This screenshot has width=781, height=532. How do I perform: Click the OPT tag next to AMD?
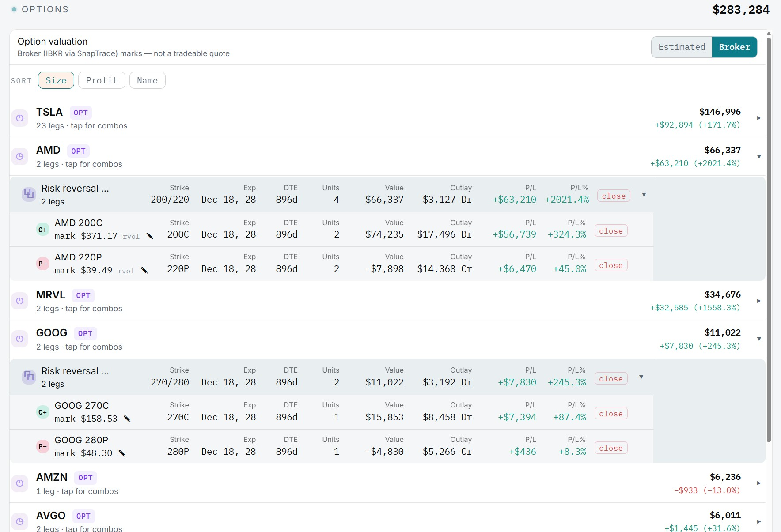coord(78,151)
